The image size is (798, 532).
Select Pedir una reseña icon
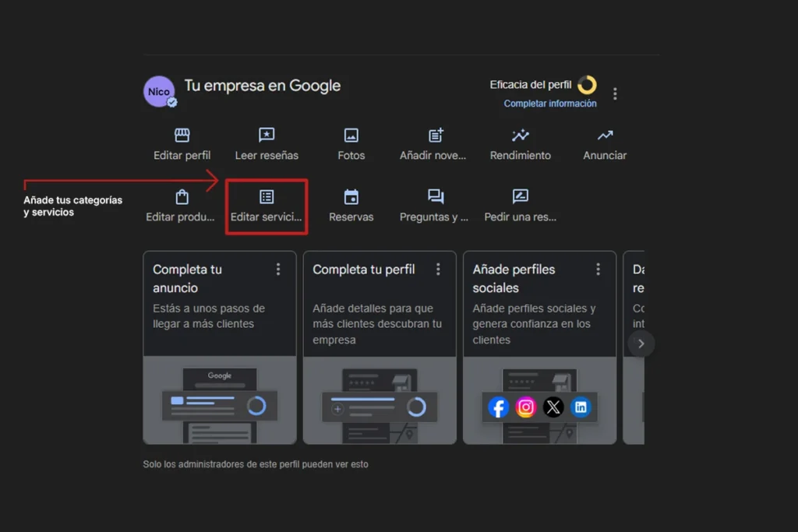click(x=520, y=197)
